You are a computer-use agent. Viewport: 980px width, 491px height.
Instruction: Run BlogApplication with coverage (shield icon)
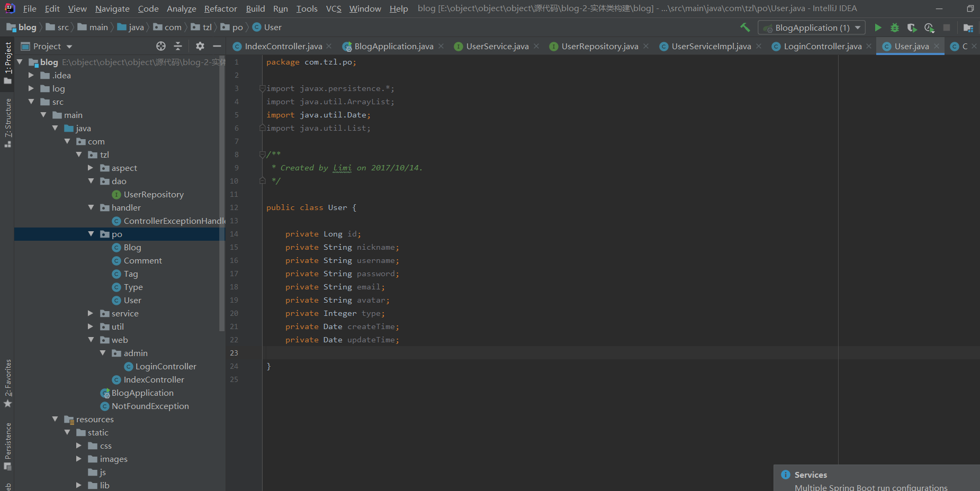(x=913, y=28)
